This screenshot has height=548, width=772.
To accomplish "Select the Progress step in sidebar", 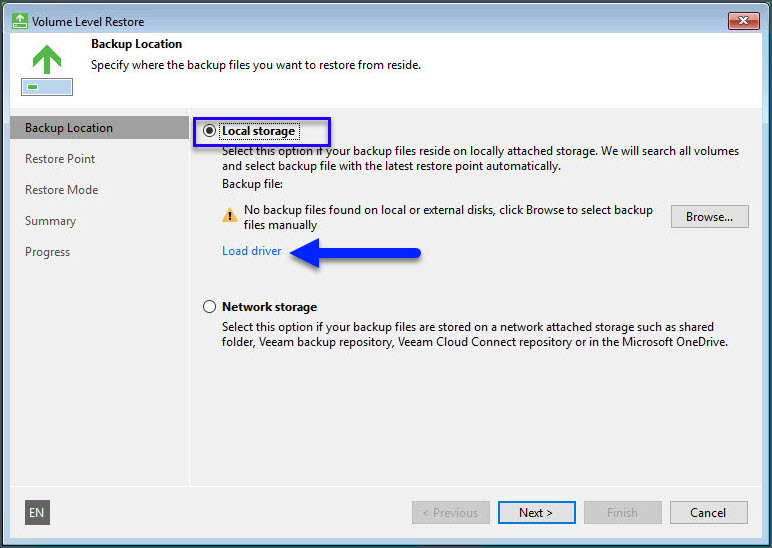I will pyautogui.click(x=47, y=252).
